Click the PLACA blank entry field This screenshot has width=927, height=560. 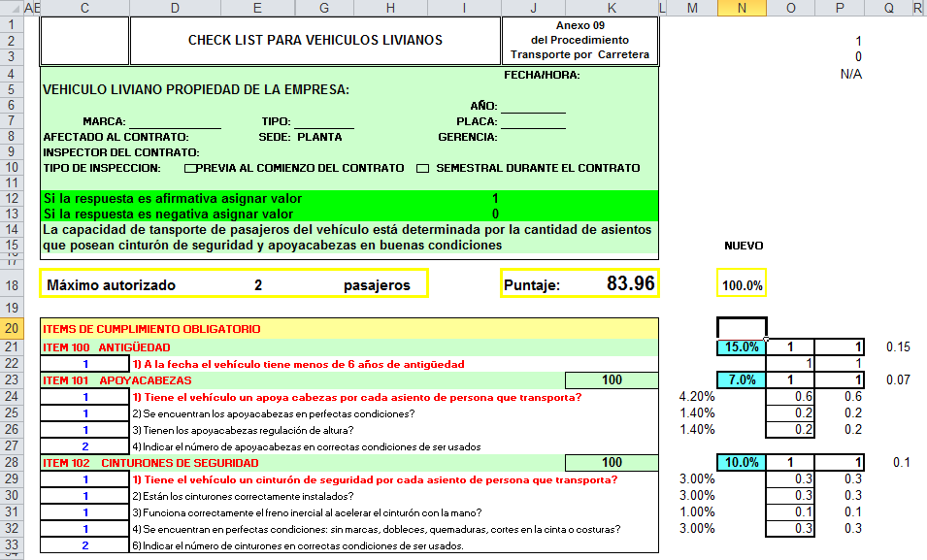533,122
